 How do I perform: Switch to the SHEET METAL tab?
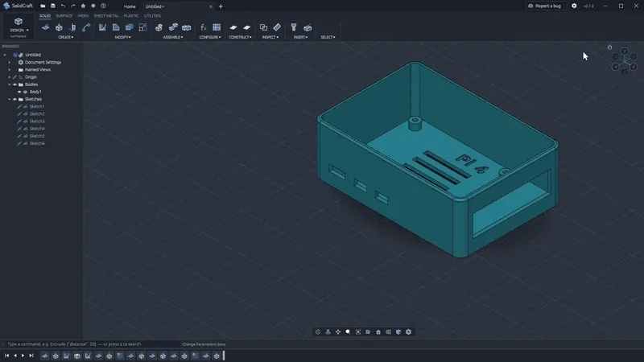pyautogui.click(x=106, y=16)
